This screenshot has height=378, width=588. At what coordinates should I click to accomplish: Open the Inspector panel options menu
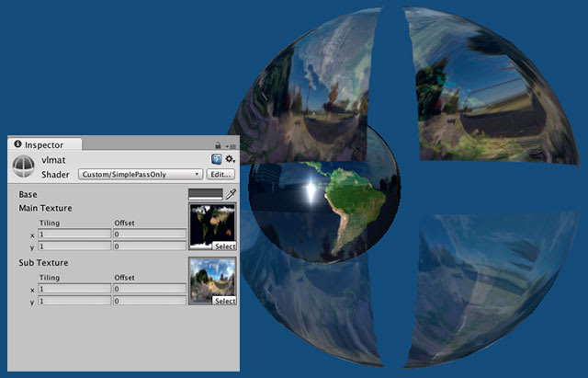[x=231, y=145]
